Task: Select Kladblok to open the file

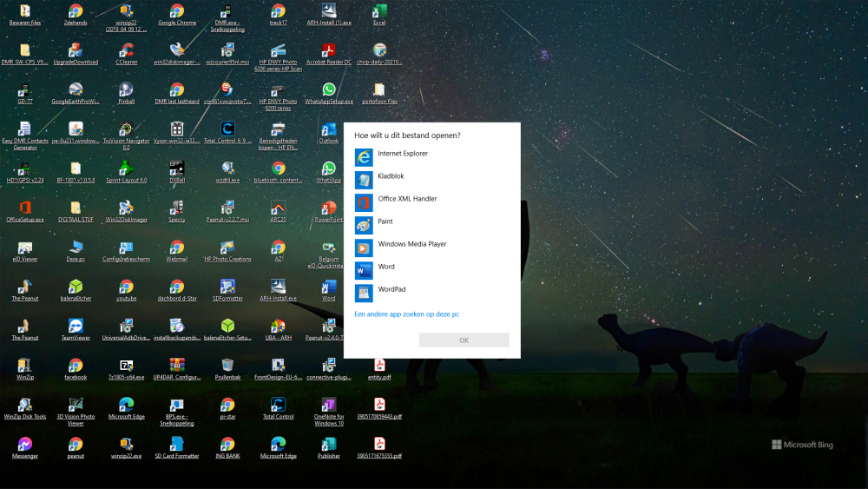Action: coord(391,177)
